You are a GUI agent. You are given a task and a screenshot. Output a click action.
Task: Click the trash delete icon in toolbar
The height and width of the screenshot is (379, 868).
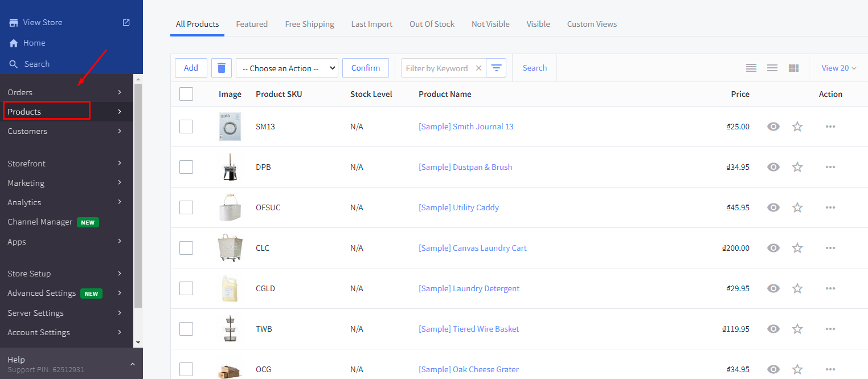click(222, 68)
